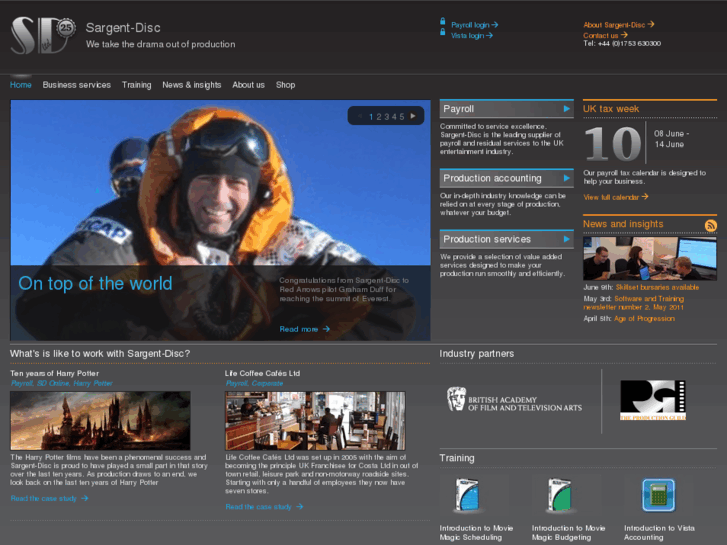The image size is (727, 545).
Task: Follow the Payroll login link
Action: point(474,25)
